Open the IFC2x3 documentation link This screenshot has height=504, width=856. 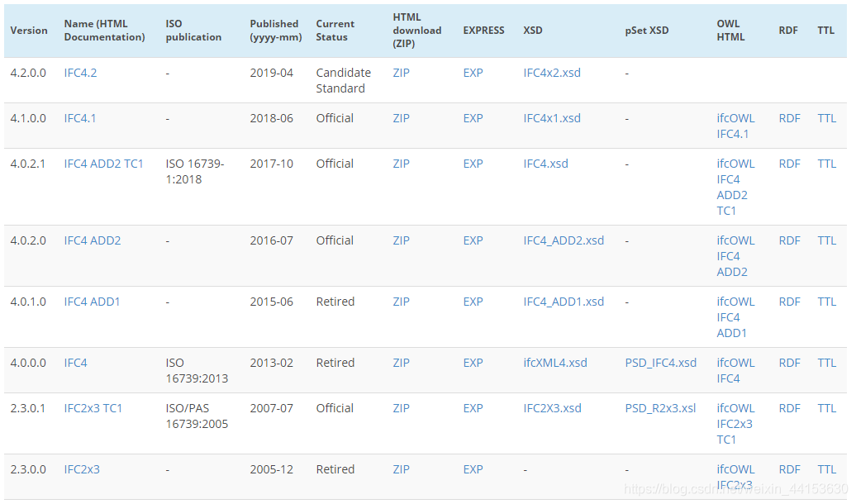82,469
